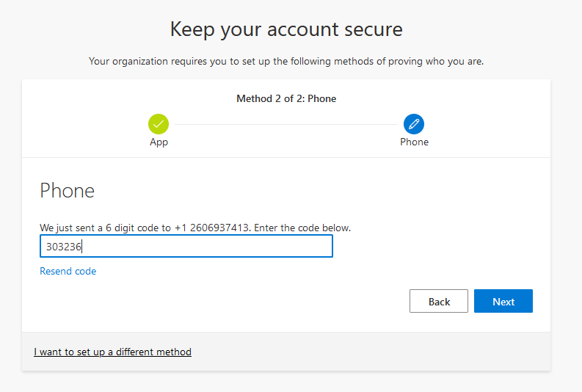
Task: Click the grey footer bar beside different method link
Action: click(367, 352)
